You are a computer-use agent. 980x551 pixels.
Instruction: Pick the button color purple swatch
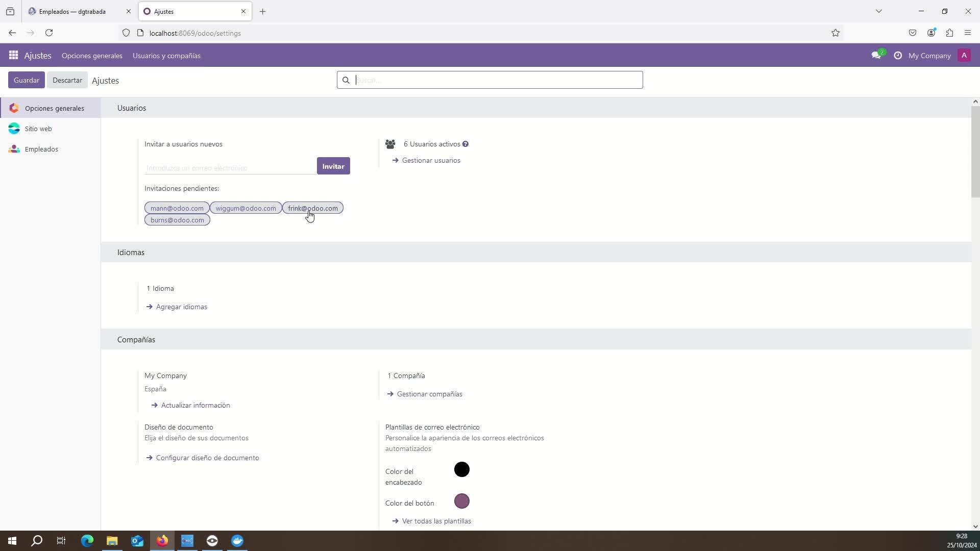(x=461, y=501)
